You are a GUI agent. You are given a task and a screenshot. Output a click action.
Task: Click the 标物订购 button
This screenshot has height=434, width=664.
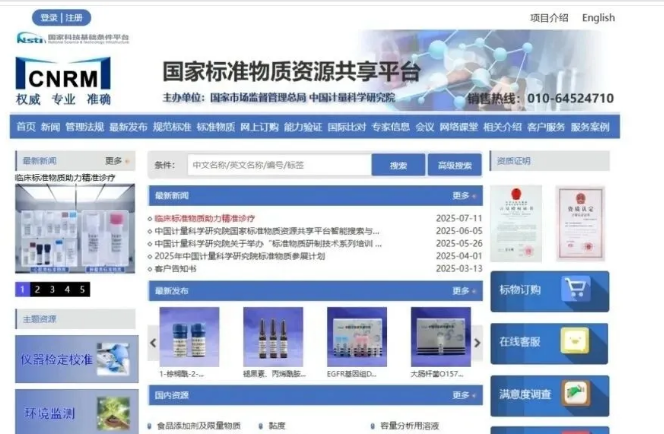[550, 291]
